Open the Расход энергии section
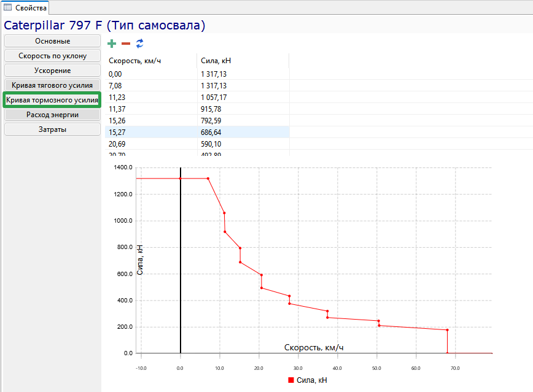Screen dimensions: 533x392 [x=52, y=115]
